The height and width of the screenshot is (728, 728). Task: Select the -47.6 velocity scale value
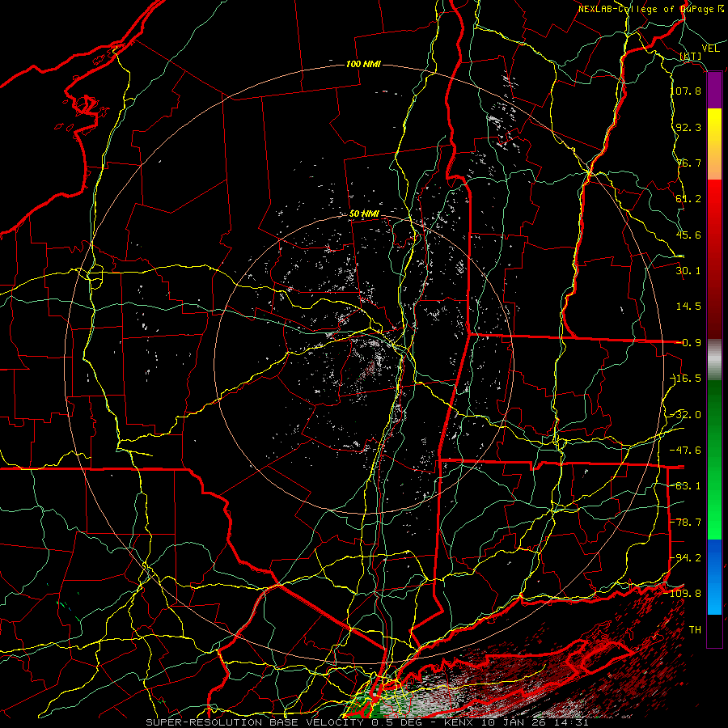[686, 451]
